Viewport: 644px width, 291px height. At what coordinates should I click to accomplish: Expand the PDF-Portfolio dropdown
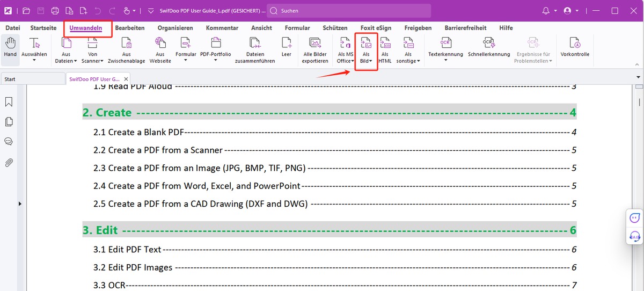(215, 60)
